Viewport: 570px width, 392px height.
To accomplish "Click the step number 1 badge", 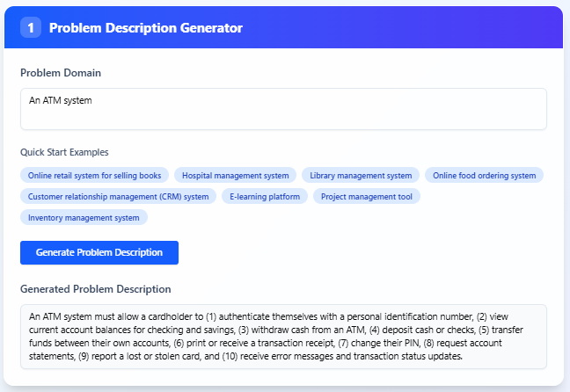I will click(31, 28).
